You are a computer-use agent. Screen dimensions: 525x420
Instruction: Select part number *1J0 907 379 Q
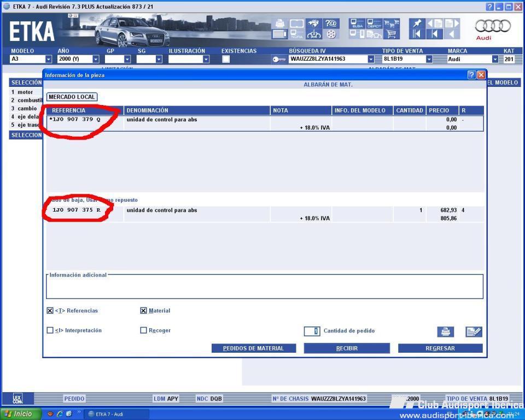(75, 119)
